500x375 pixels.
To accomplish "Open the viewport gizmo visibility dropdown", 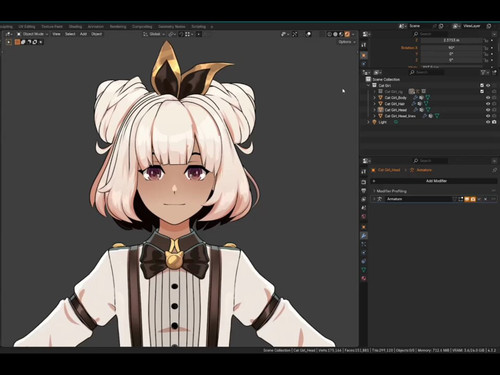I will point(284,34).
